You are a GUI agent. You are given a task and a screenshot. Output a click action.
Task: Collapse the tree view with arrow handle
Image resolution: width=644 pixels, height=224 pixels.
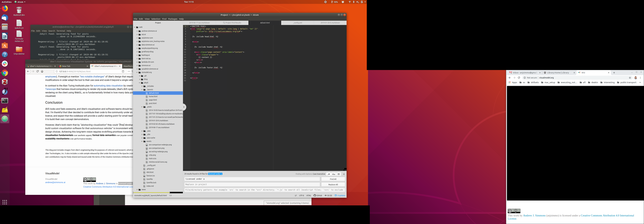[184, 107]
